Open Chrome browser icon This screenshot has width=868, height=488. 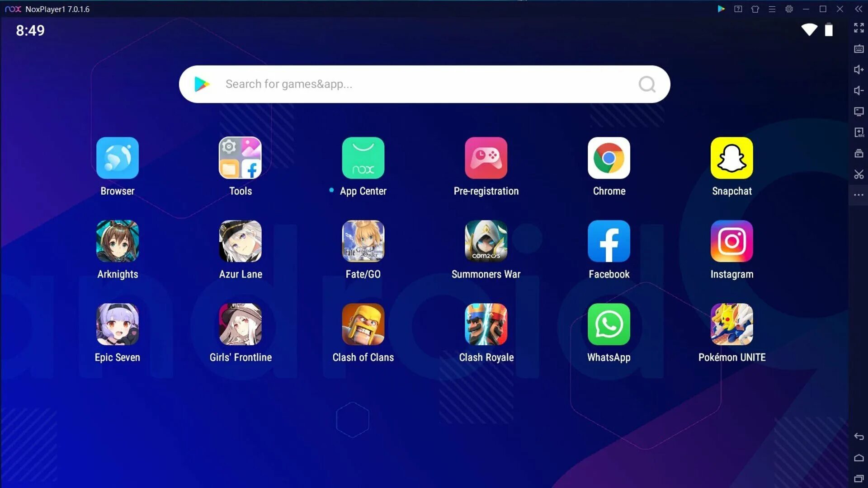609,157
